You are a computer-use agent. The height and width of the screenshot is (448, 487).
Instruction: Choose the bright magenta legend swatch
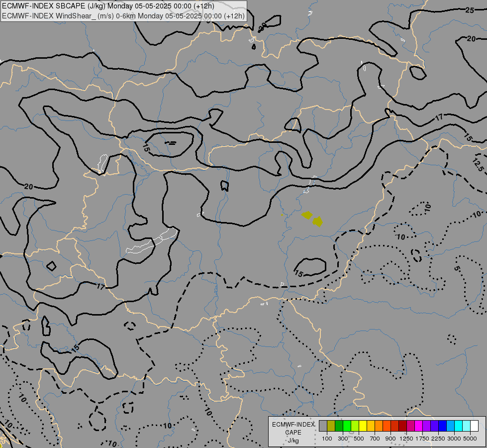[418, 426]
